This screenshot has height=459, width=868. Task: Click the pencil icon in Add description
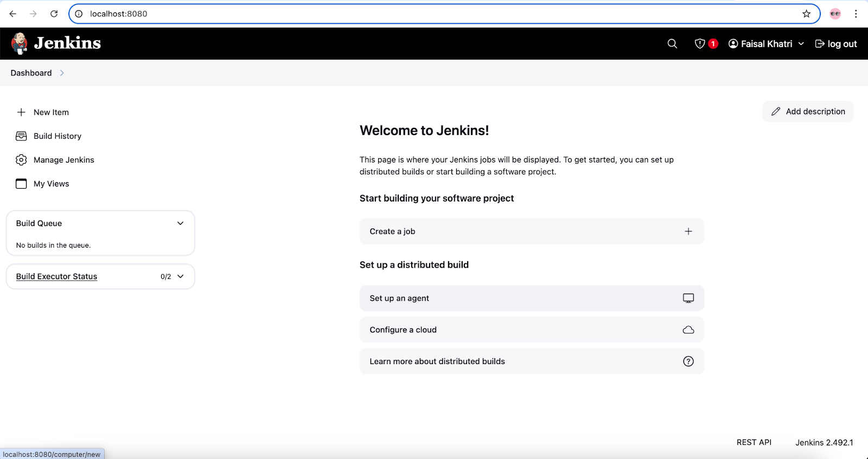pyautogui.click(x=776, y=112)
